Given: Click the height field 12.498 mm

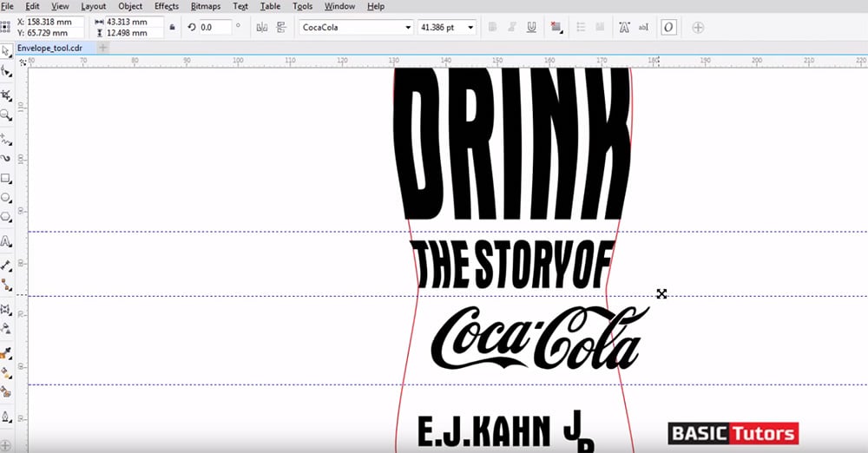Looking at the screenshot, I should (x=135, y=33).
